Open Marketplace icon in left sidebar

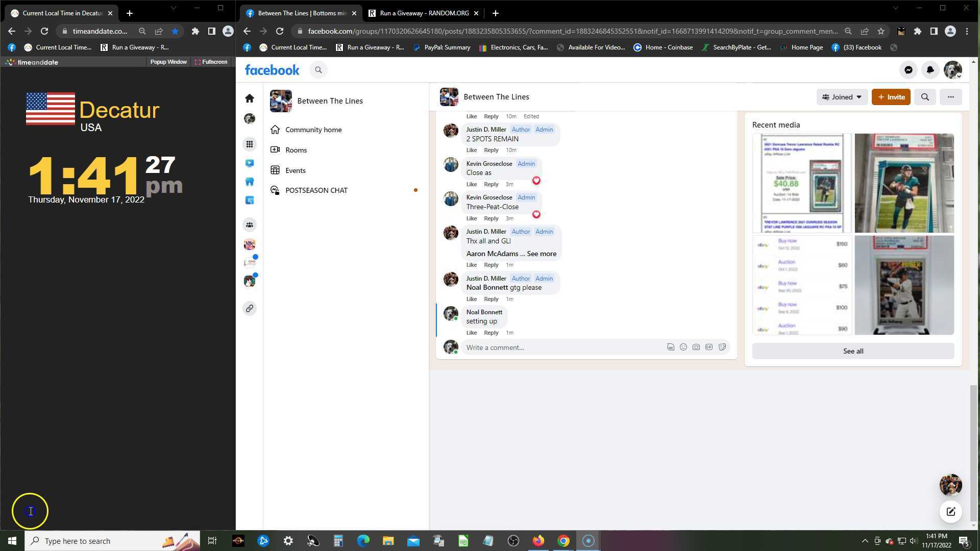(250, 182)
